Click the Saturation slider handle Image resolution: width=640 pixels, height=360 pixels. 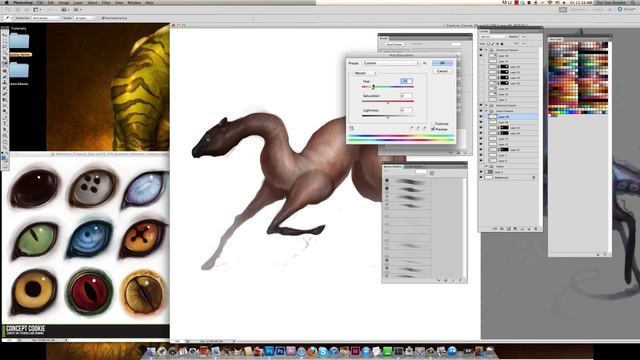click(x=388, y=103)
